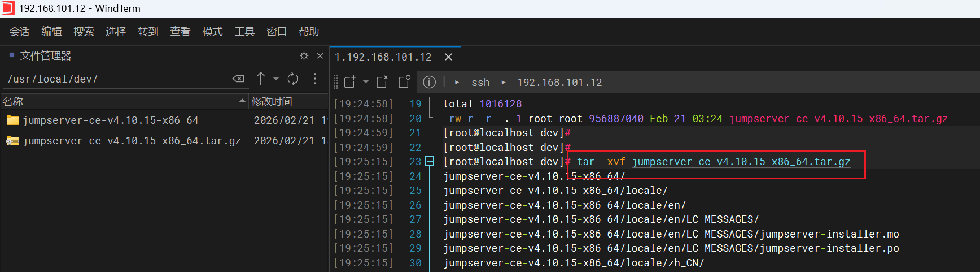This screenshot has width=980, height=272.
Task: Open file manager more options menu
Action: tap(315, 79)
